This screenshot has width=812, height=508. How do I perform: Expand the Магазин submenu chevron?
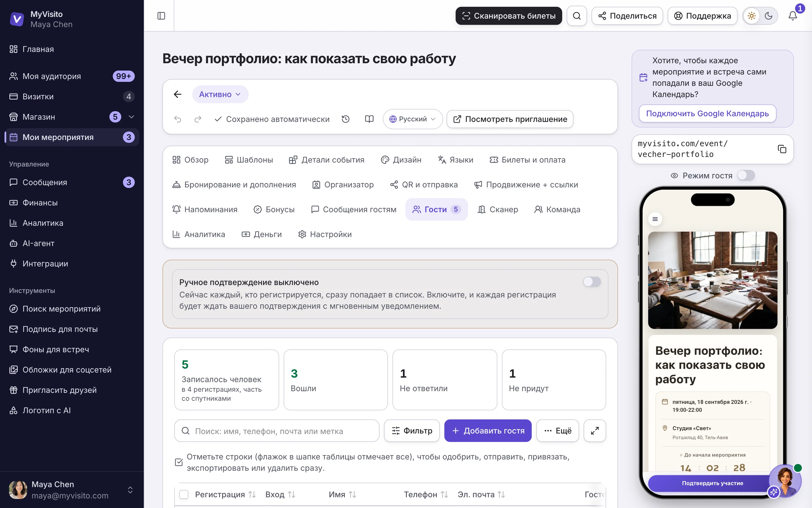[132, 117]
